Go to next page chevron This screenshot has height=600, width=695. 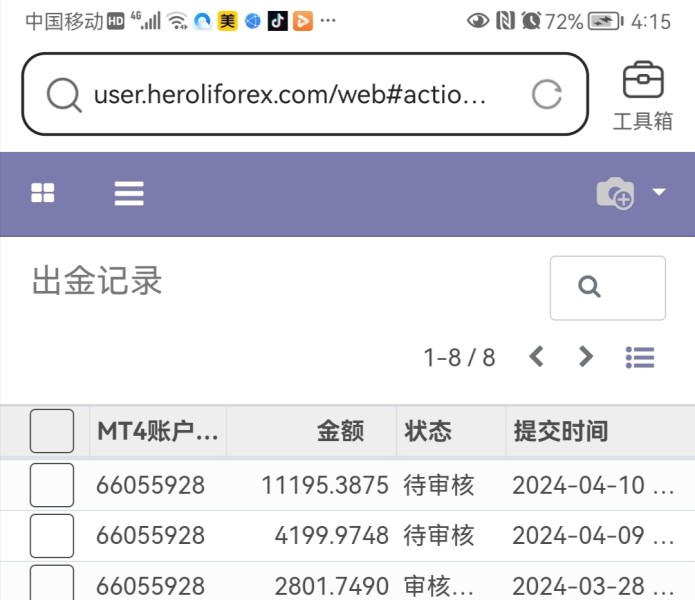[586, 356]
